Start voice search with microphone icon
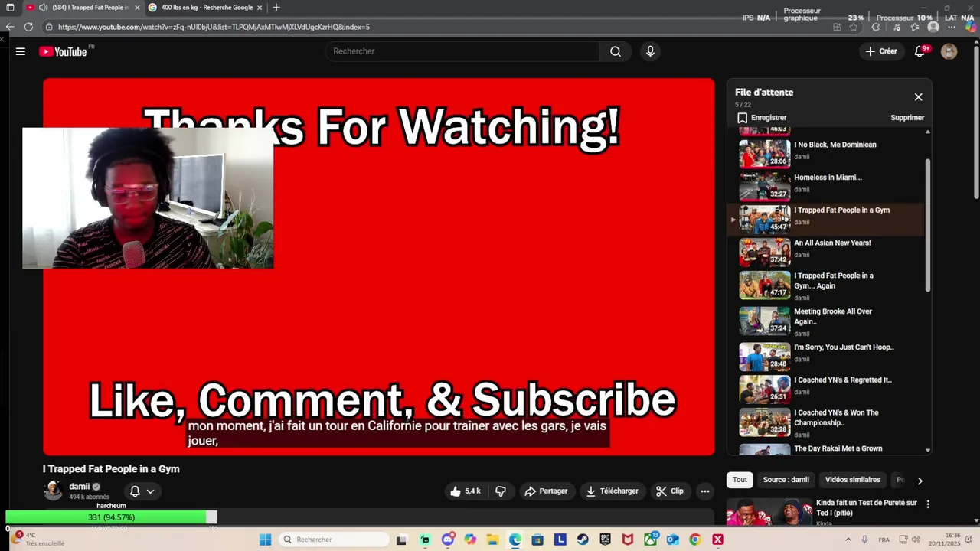Image resolution: width=980 pixels, height=551 pixels. [650, 51]
